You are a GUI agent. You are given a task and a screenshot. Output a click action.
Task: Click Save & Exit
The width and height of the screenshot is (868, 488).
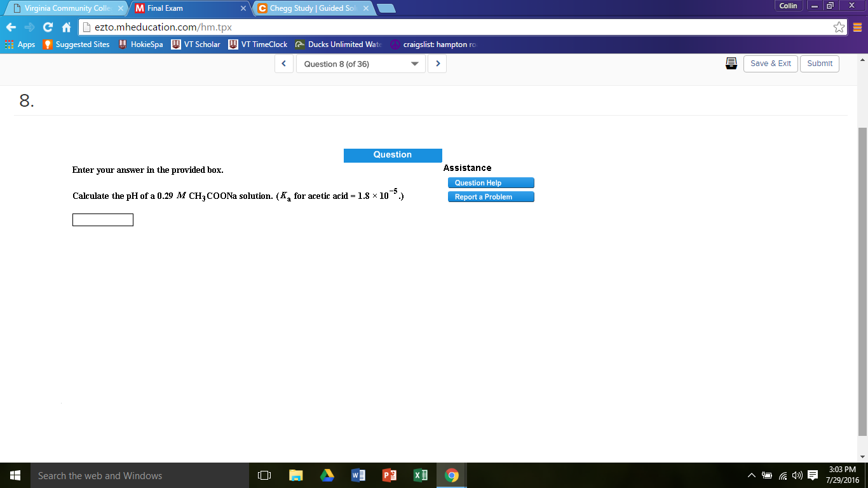[x=770, y=64]
